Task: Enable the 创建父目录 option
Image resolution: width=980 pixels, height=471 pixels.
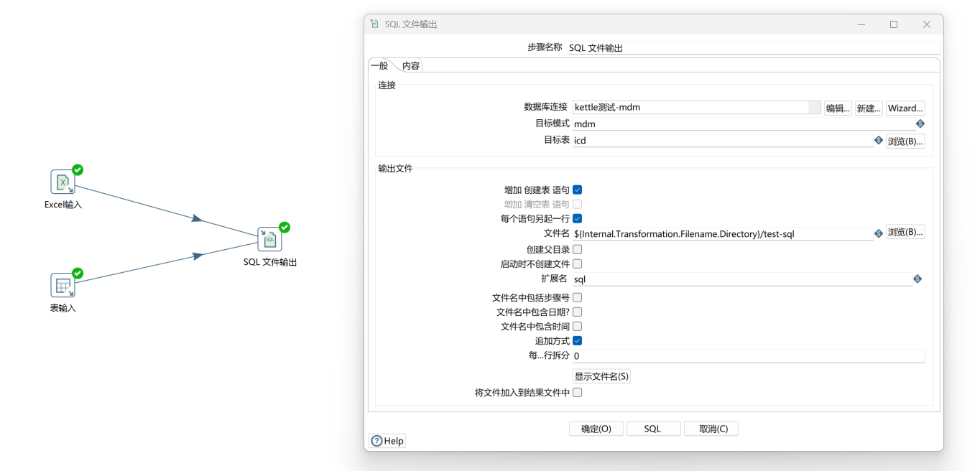Action: click(578, 249)
